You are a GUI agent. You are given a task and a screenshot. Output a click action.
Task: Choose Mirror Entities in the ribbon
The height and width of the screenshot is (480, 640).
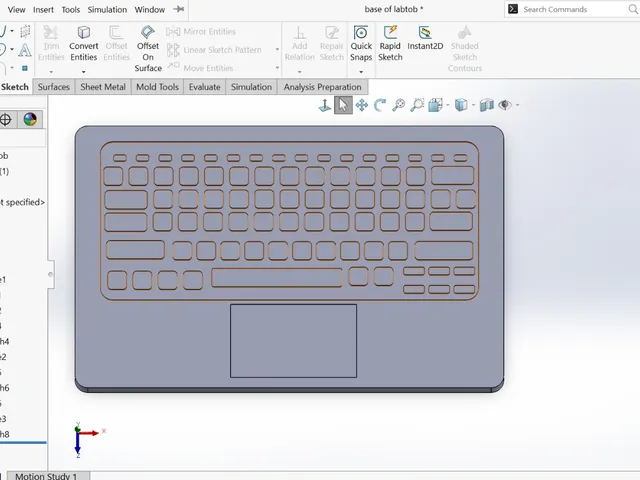[201, 31]
